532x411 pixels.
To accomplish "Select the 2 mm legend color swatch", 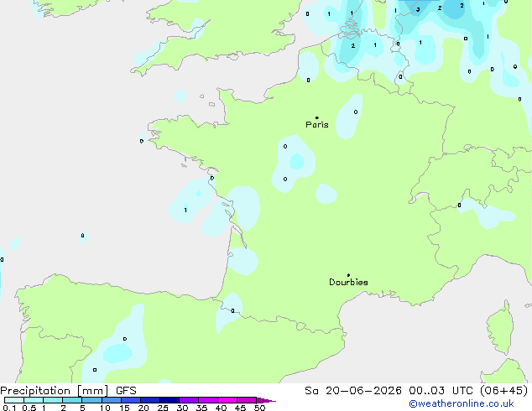I will [x=72, y=400].
